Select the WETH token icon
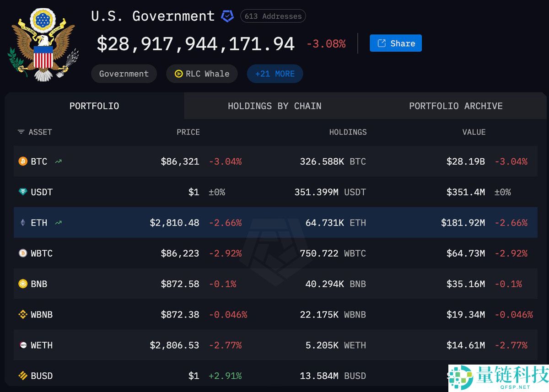Viewport: 549px width, 392px height. [x=24, y=345]
